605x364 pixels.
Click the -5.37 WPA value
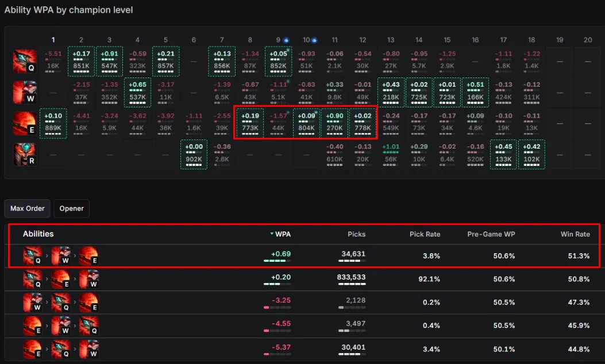click(282, 347)
